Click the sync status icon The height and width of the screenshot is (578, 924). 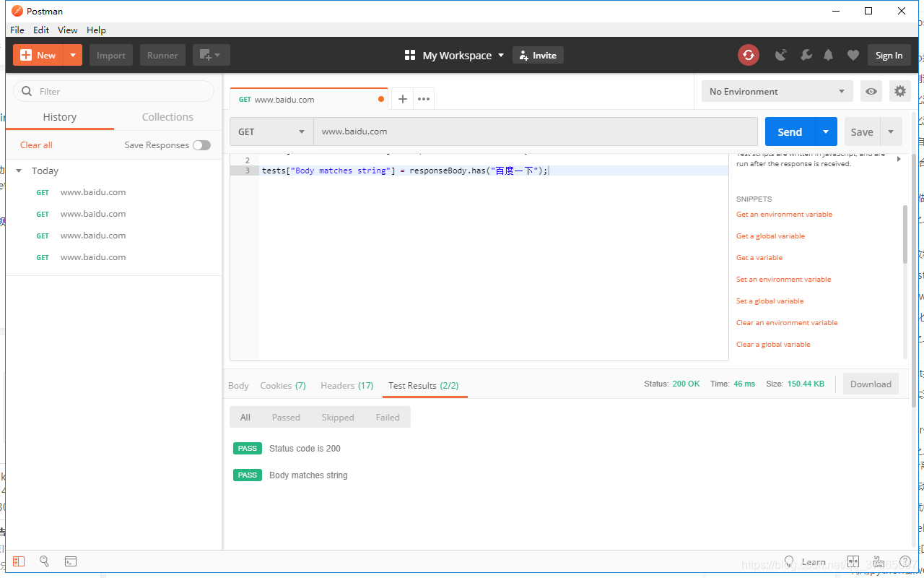tap(749, 55)
